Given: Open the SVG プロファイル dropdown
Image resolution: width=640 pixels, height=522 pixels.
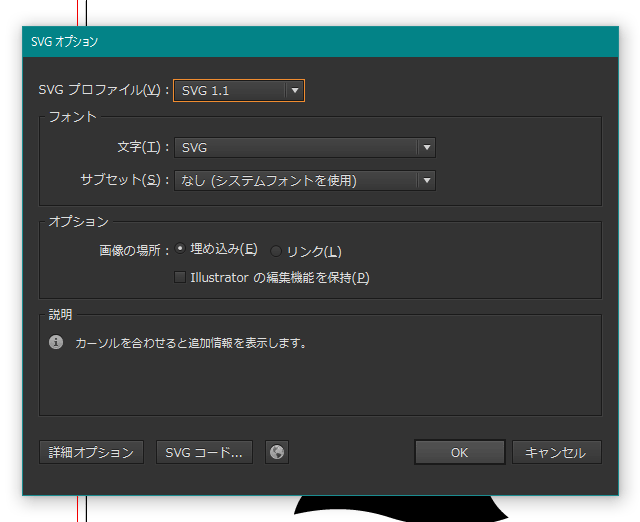Looking at the screenshot, I should [x=239, y=91].
